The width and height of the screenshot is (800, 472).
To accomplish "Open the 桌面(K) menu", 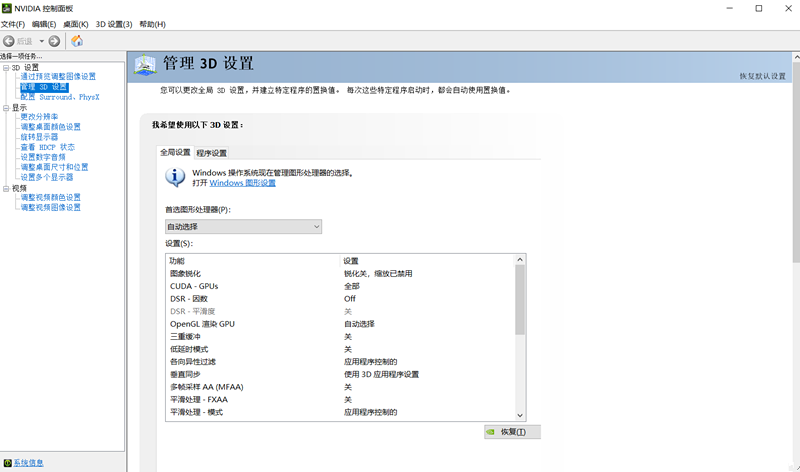I will pos(76,24).
